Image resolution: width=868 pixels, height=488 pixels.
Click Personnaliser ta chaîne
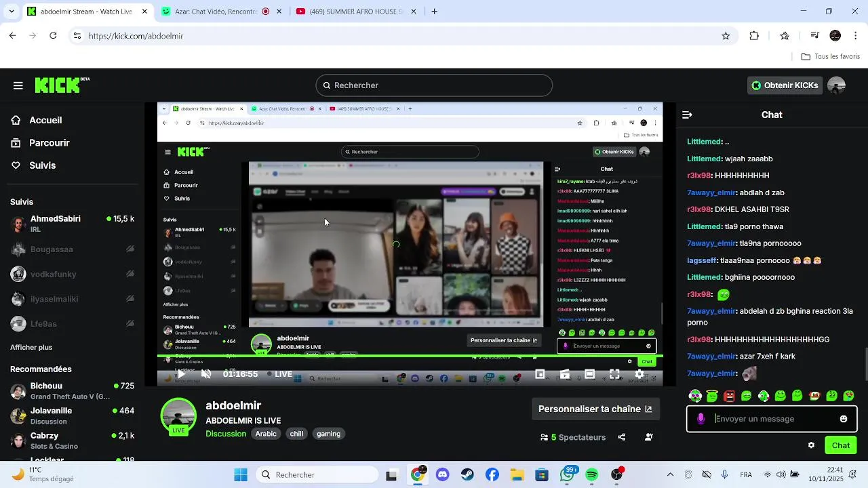pyautogui.click(x=595, y=409)
